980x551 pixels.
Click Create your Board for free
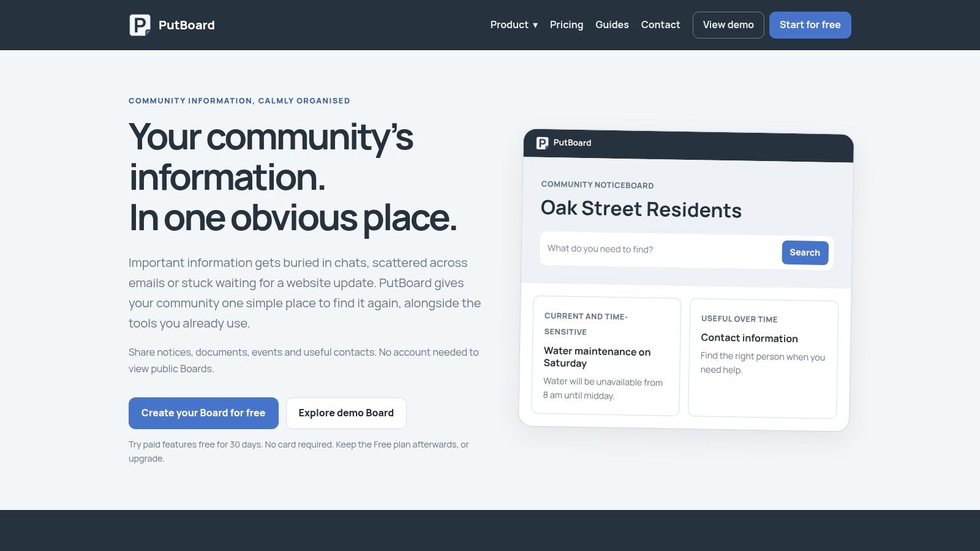click(203, 413)
